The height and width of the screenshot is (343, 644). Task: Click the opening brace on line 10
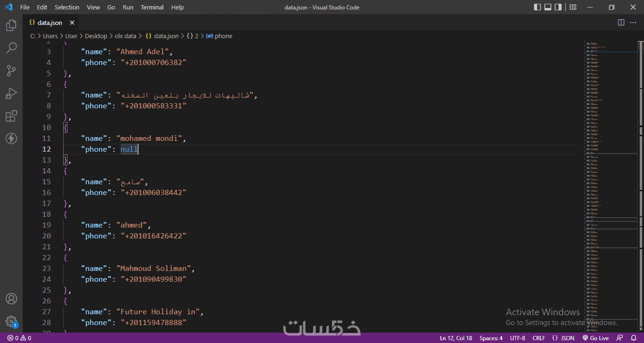[66, 128]
